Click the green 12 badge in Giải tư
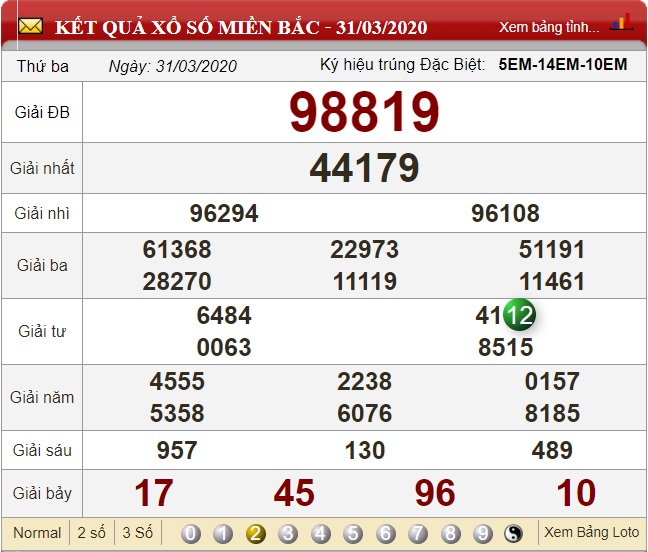The height and width of the screenshot is (552, 648). click(518, 315)
